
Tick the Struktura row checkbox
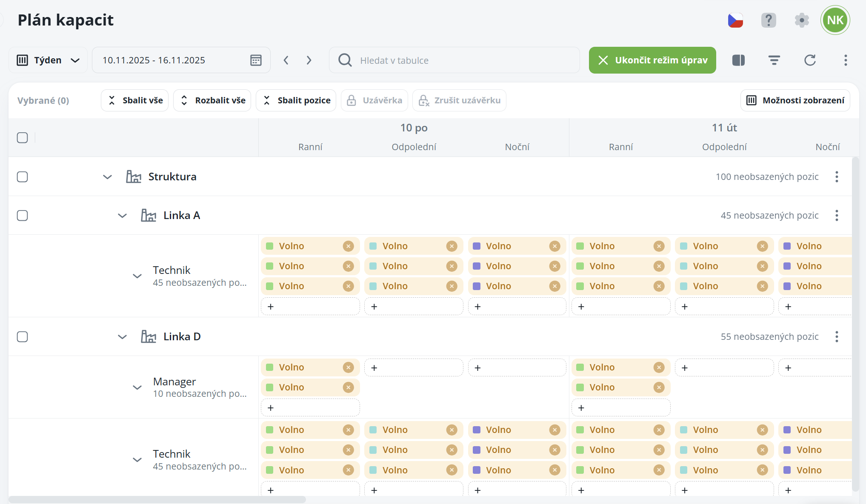click(x=23, y=177)
